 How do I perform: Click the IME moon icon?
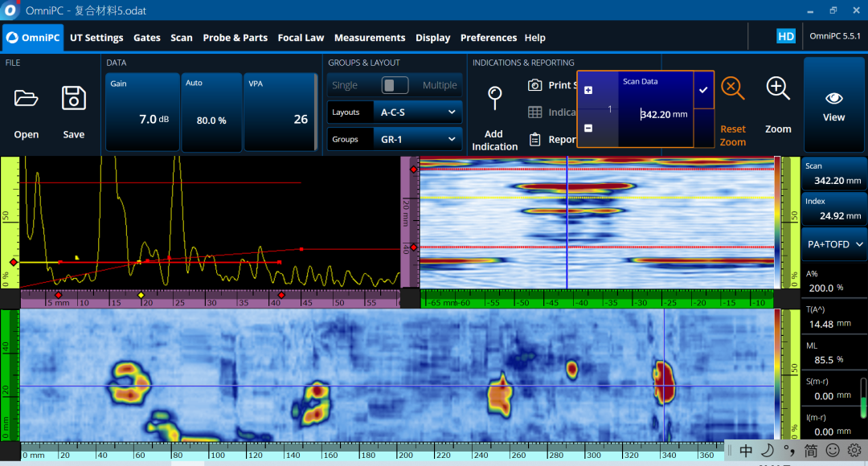click(x=768, y=451)
